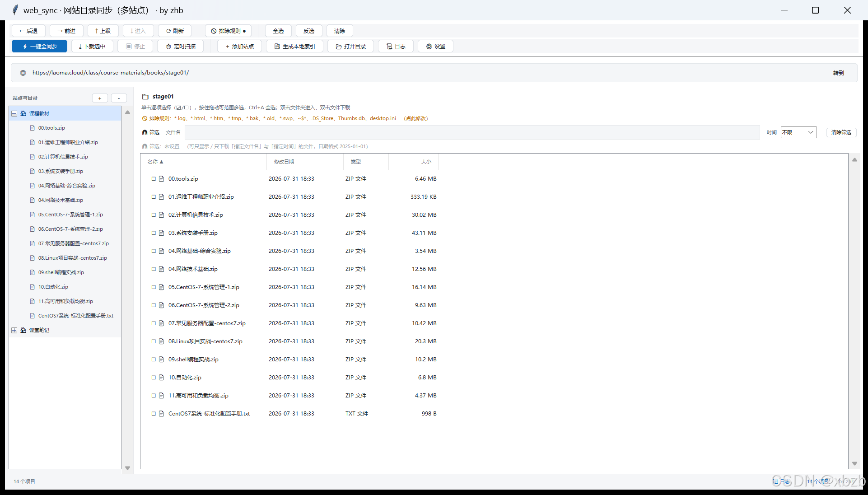Click the (点此修改) exclude rules link

click(x=416, y=118)
